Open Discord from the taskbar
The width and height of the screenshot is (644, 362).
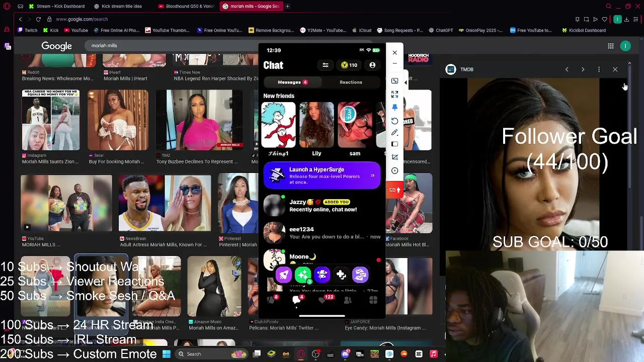(x=345, y=354)
